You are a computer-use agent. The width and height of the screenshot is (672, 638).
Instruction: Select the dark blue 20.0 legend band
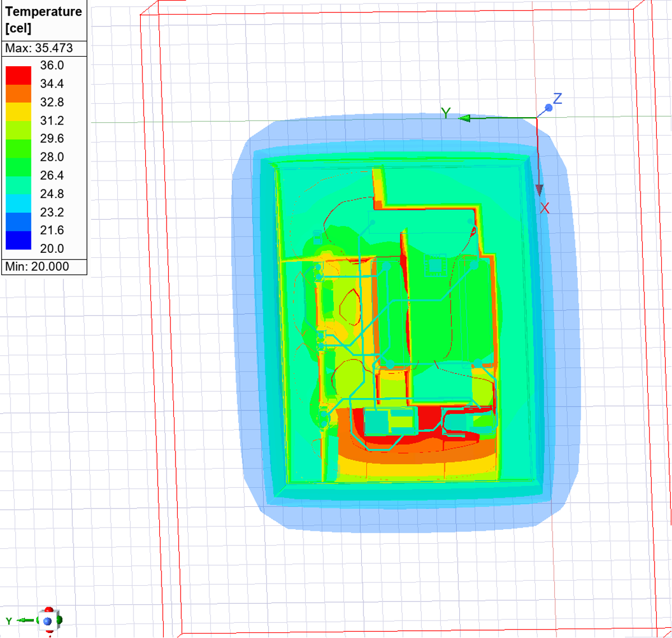coord(19,240)
